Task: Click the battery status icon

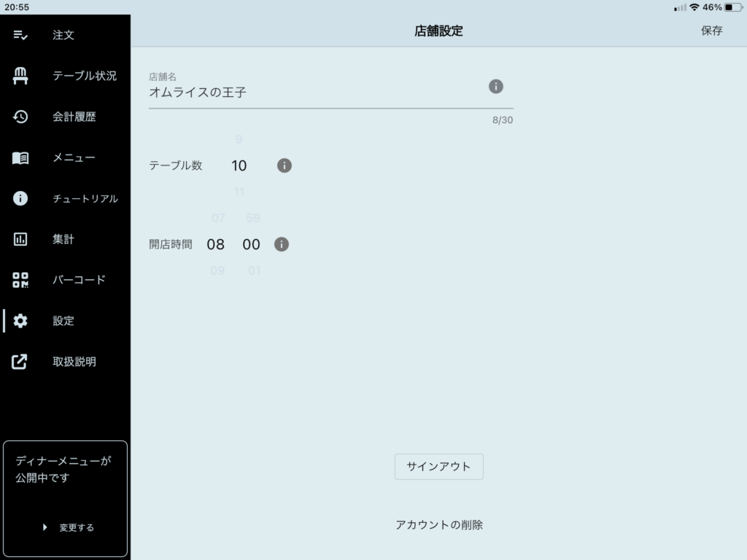Action: coord(732,7)
